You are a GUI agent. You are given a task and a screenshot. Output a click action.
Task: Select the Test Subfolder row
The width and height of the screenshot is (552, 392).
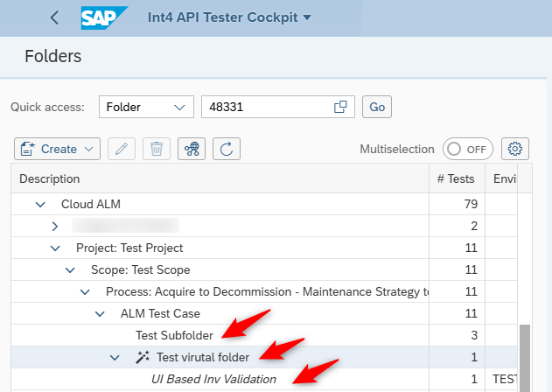coord(264,335)
